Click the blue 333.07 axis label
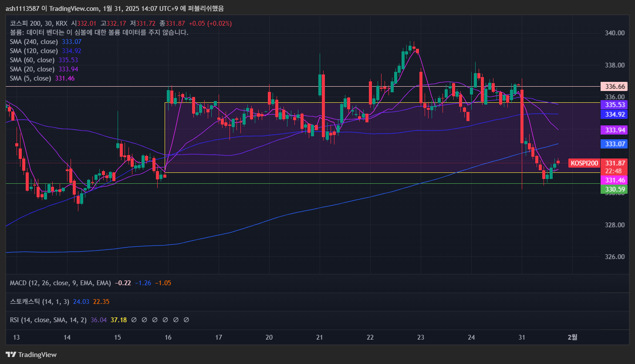The width and height of the screenshot is (635, 364). click(x=615, y=144)
